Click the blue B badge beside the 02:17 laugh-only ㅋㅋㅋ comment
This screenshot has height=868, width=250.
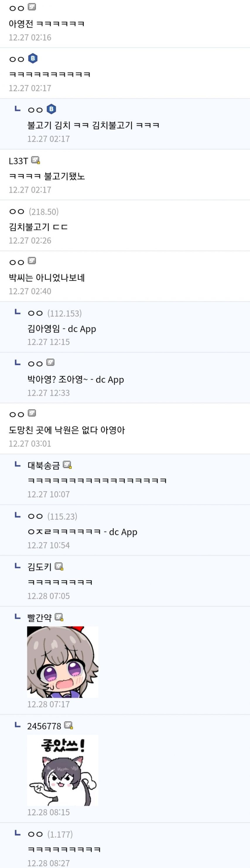click(x=33, y=59)
